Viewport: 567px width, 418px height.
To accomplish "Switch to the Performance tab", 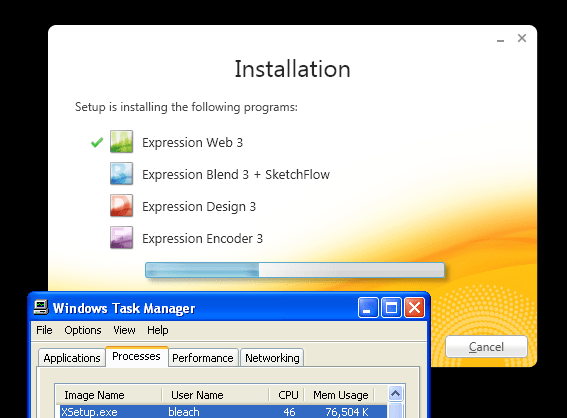I will (203, 358).
